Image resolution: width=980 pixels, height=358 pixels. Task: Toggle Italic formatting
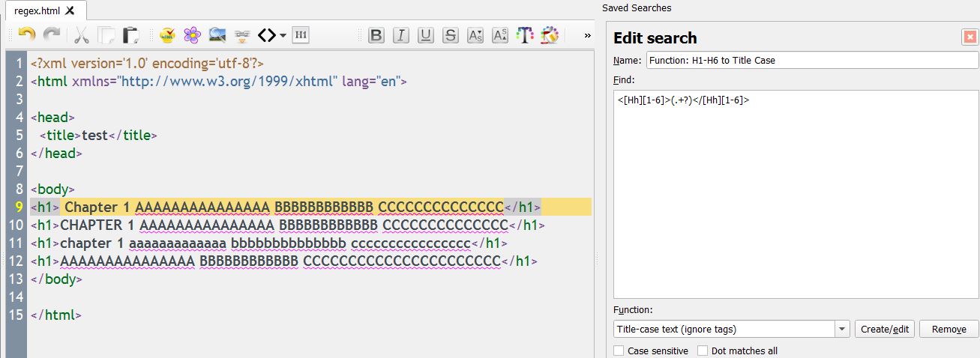[401, 34]
